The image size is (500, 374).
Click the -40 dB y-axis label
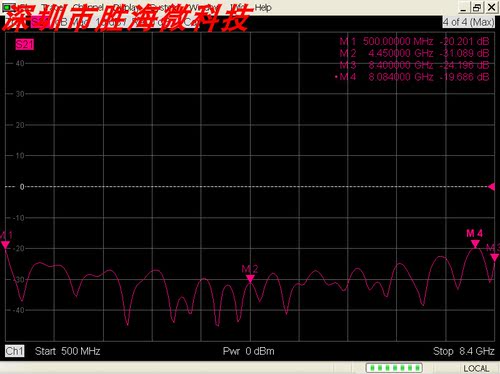pos(19,310)
